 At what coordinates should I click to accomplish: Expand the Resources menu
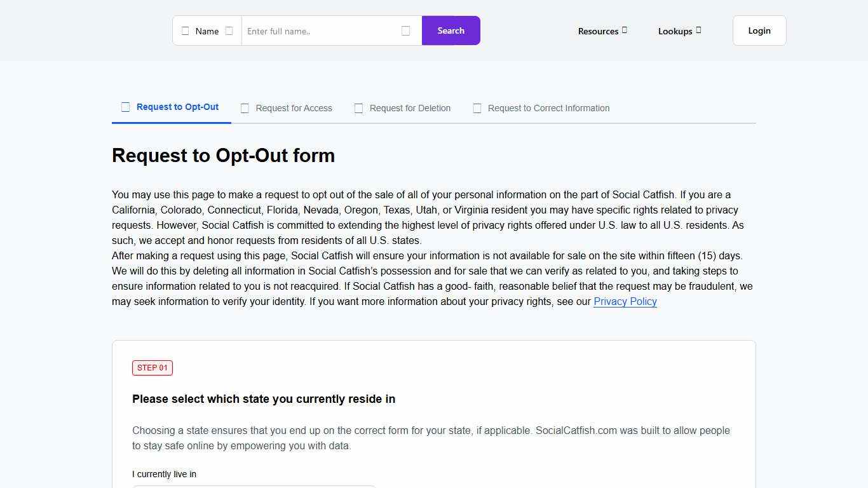click(598, 30)
